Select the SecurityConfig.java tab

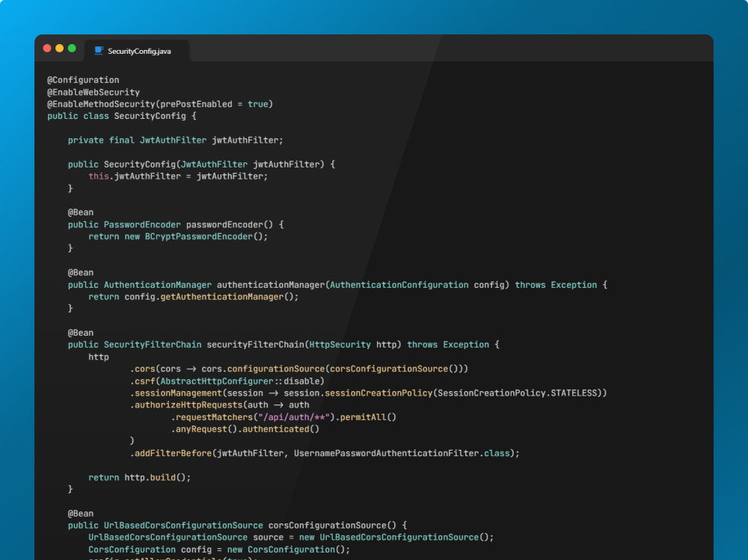(137, 51)
